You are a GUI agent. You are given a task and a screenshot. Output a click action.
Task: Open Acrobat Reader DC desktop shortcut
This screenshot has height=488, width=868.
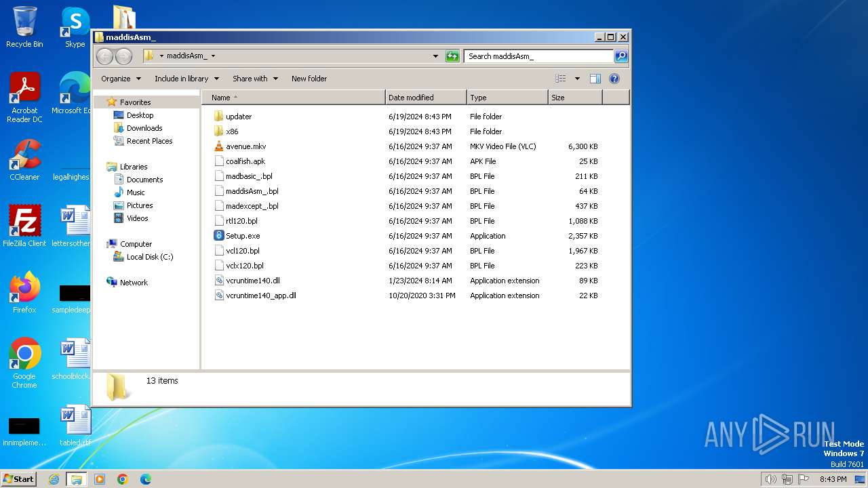coord(24,98)
